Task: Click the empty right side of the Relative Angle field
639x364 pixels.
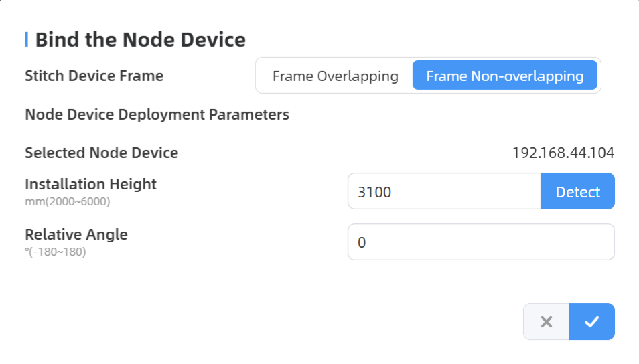Action: [530, 242]
